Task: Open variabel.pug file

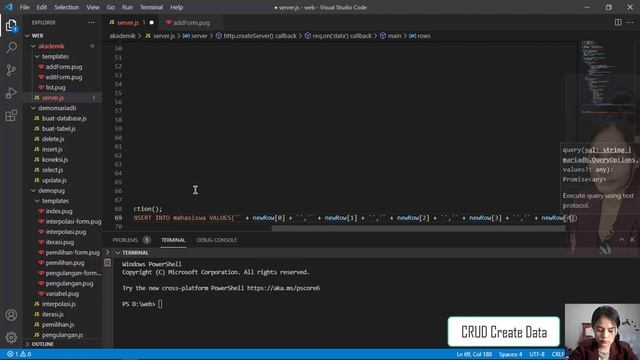Action: pyautogui.click(x=62, y=294)
